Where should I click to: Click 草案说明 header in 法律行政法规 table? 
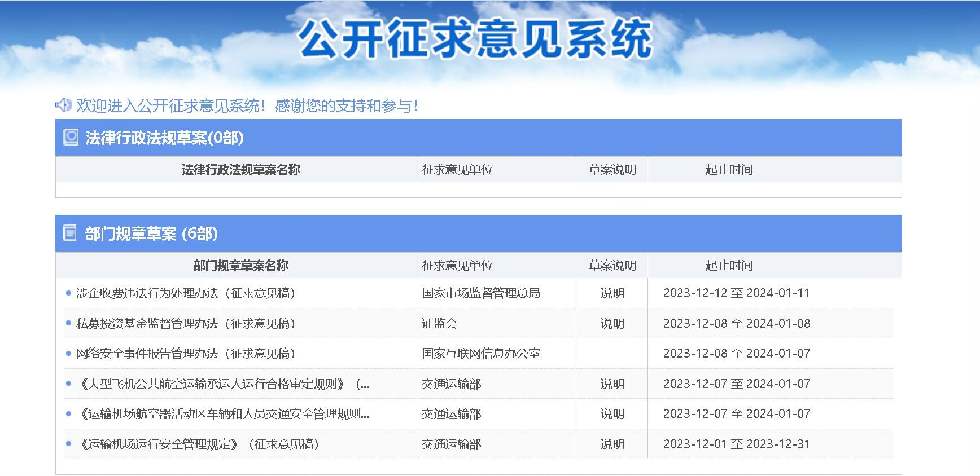tap(613, 170)
